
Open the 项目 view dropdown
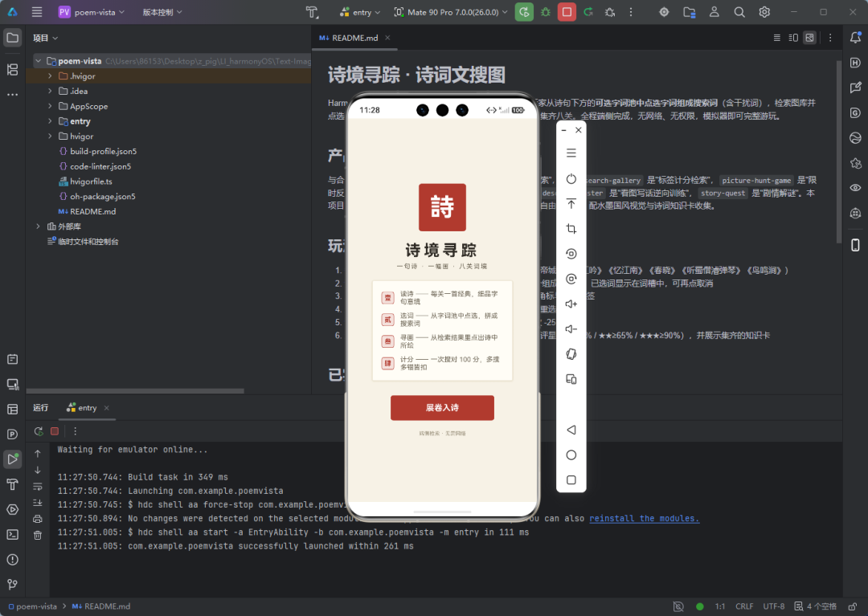pyautogui.click(x=45, y=38)
